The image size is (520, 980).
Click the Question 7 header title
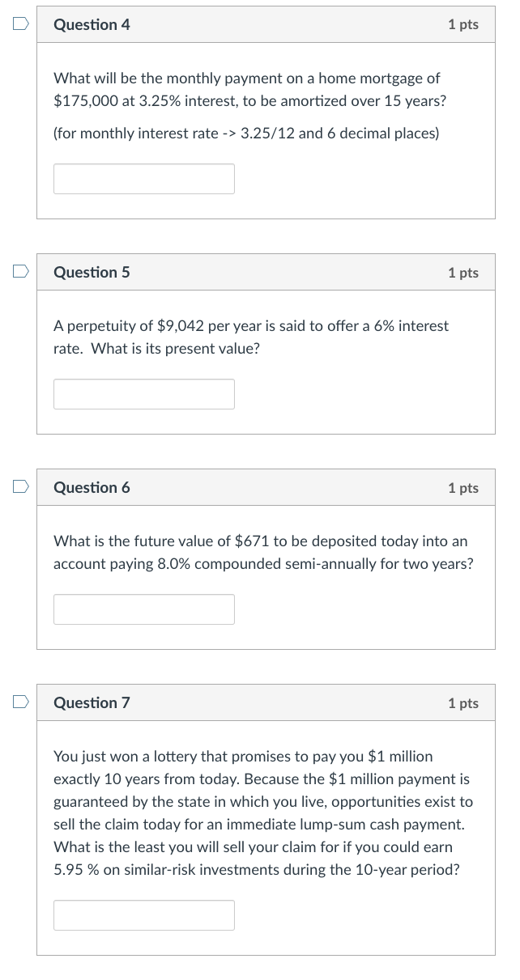coord(92,703)
